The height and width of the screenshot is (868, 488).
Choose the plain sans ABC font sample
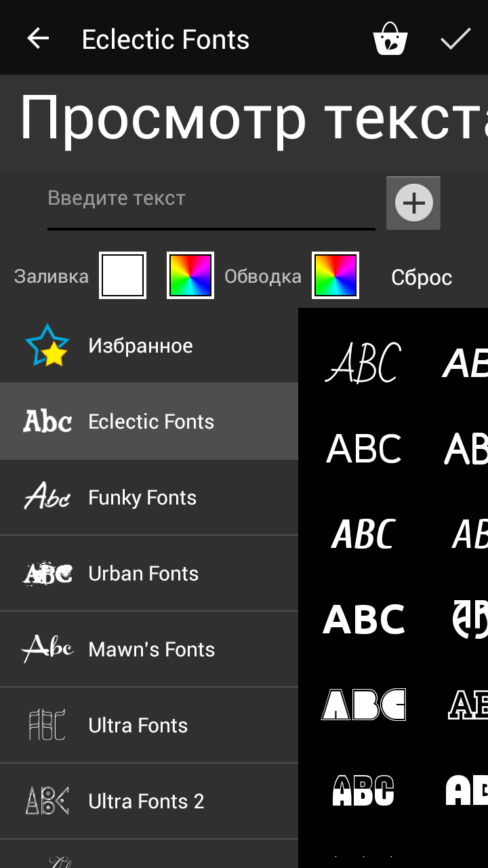(364, 448)
